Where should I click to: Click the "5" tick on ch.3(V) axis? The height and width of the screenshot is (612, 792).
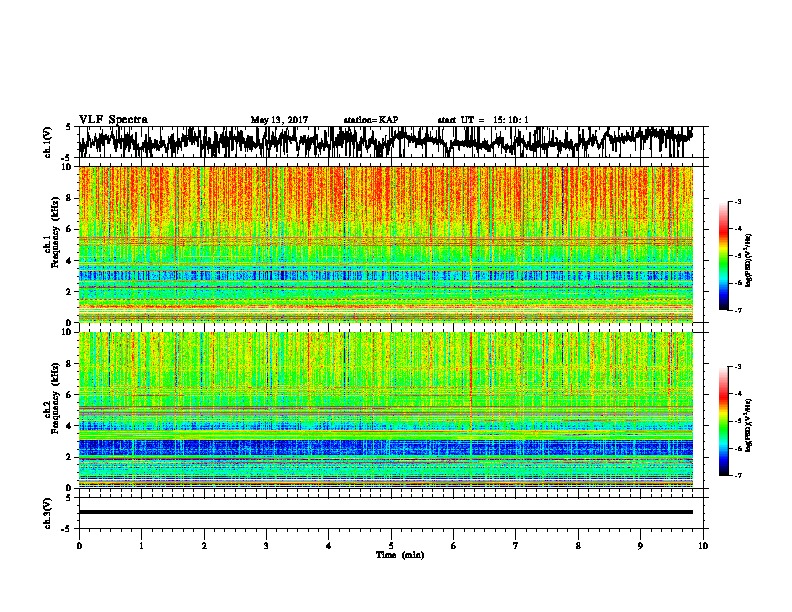(x=69, y=498)
